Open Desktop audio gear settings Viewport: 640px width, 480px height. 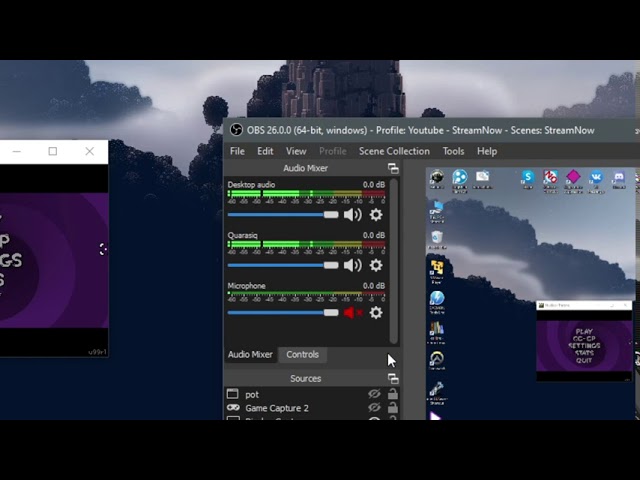point(376,215)
